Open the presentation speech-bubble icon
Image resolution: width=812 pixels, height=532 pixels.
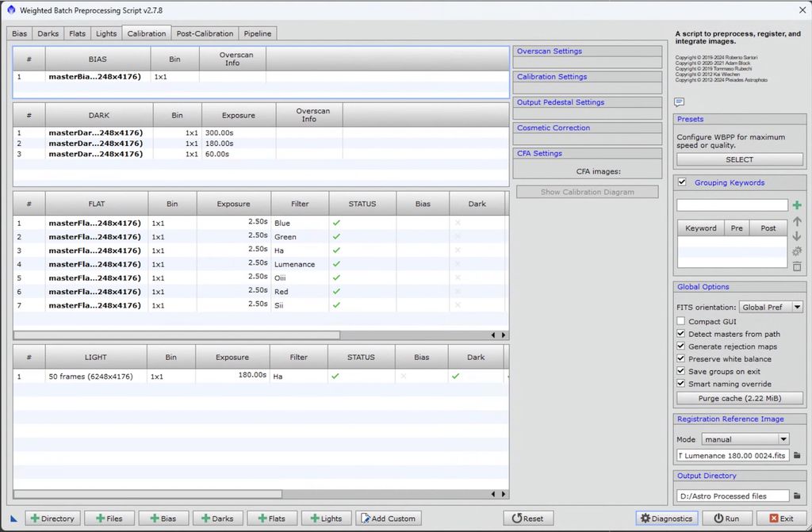coord(680,102)
